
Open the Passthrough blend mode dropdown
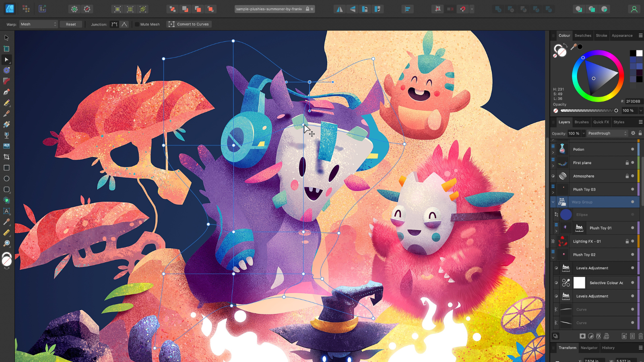point(607,133)
